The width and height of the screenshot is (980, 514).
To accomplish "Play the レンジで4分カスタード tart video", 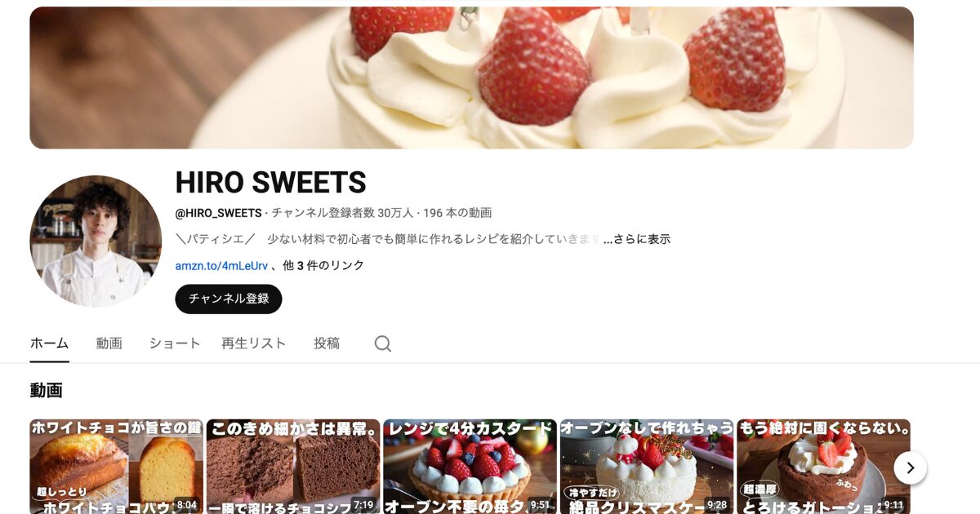I will [x=470, y=467].
